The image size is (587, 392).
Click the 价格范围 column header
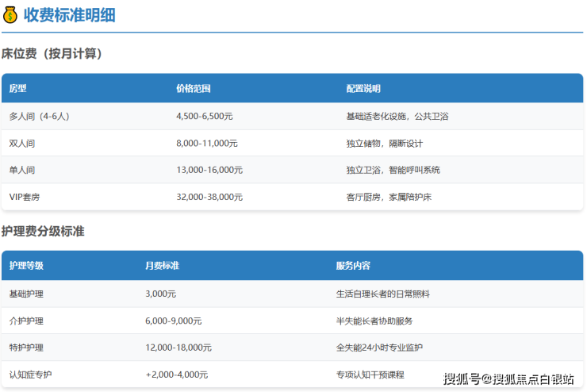click(x=193, y=88)
